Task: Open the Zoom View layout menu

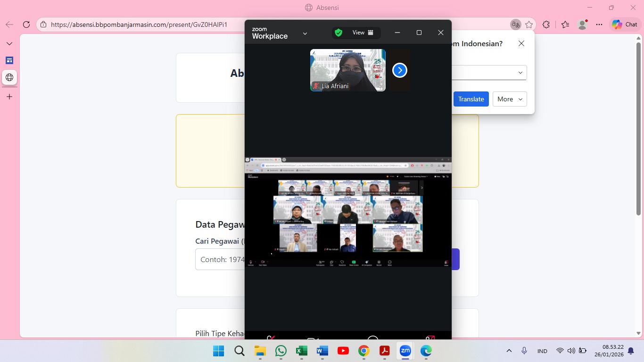Action: point(363,33)
